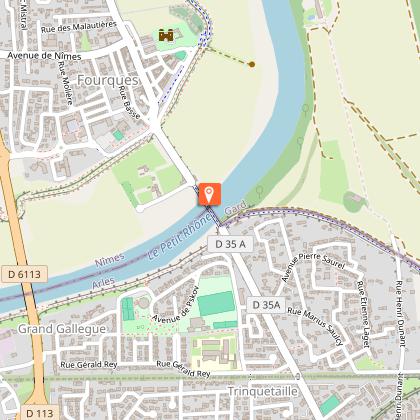Click the Rue Henri Dunant street label
This screenshot has width=420, height=420.
[x=400, y=314]
